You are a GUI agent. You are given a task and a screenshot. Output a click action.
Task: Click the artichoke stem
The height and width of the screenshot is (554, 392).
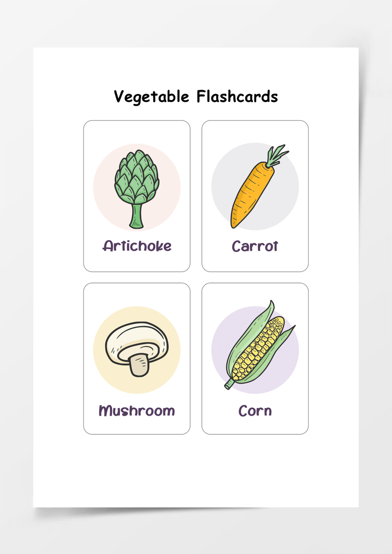coord(136,216)
